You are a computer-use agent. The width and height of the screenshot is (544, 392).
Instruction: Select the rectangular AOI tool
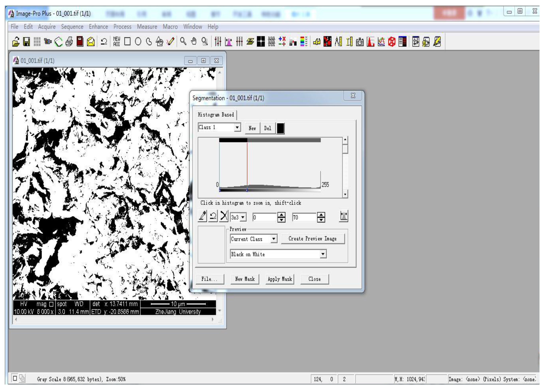pyautogui.click(x=128, y=42)
